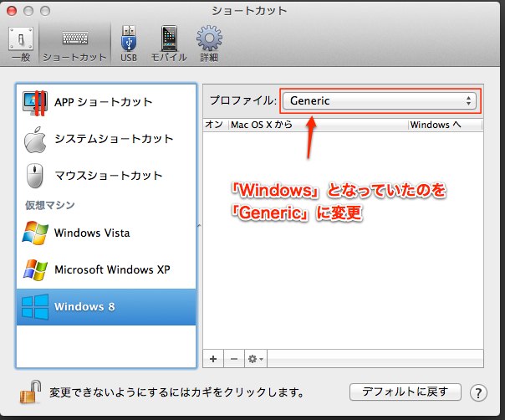This screenshot has height=420, width=505.
Task: Sort by the Mac OS X から column header
Action: tap(319, 125)
